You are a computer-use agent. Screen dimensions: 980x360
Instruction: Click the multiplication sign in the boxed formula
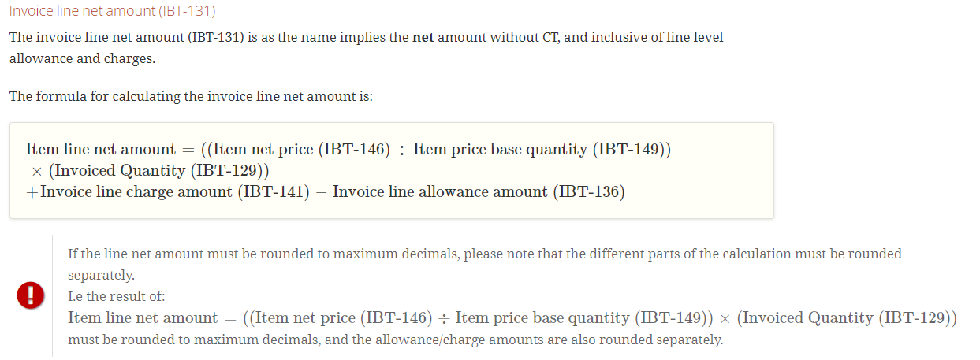[36, 171]
